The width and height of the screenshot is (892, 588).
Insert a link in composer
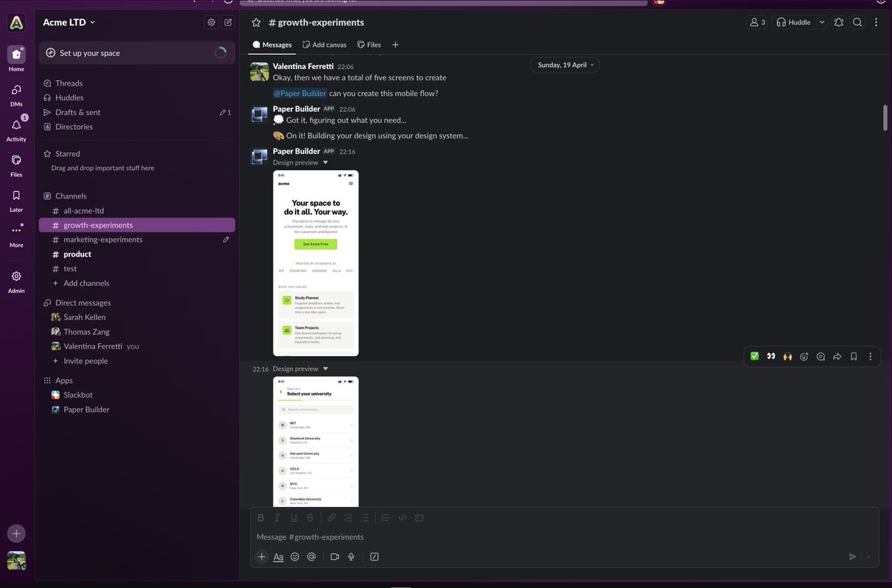(x=332, y=517)
